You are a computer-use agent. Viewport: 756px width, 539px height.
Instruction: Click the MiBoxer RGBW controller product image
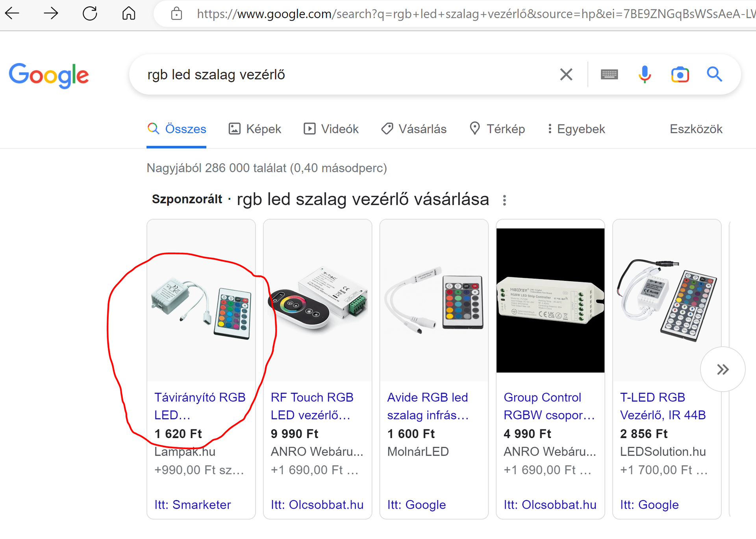pos(550,300)
